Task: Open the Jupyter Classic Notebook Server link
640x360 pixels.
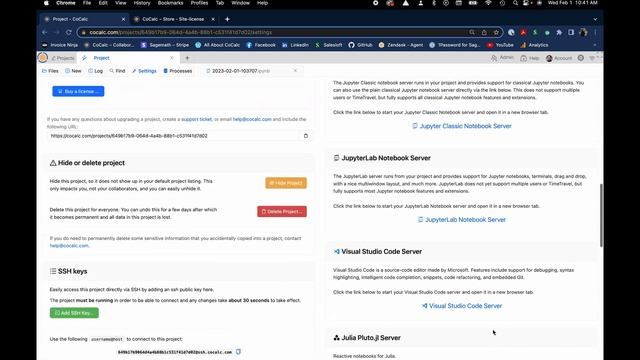Action: (462, 126)
